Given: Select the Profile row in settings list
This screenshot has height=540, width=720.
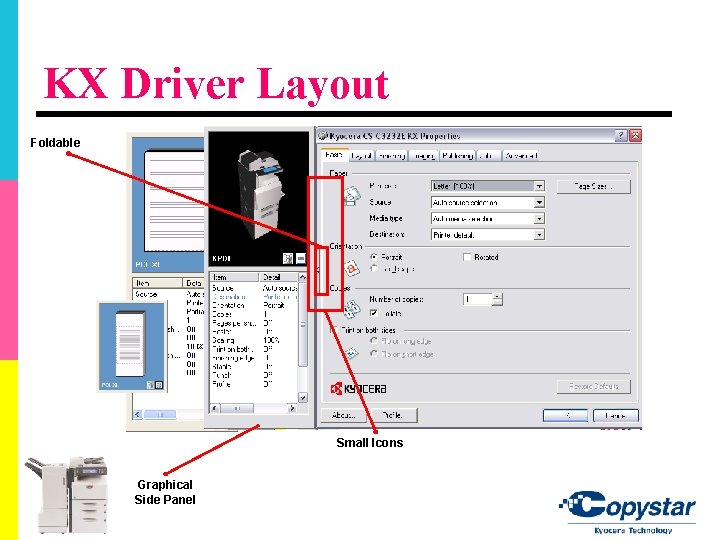Looking at the screenshot, I should 254,384.
